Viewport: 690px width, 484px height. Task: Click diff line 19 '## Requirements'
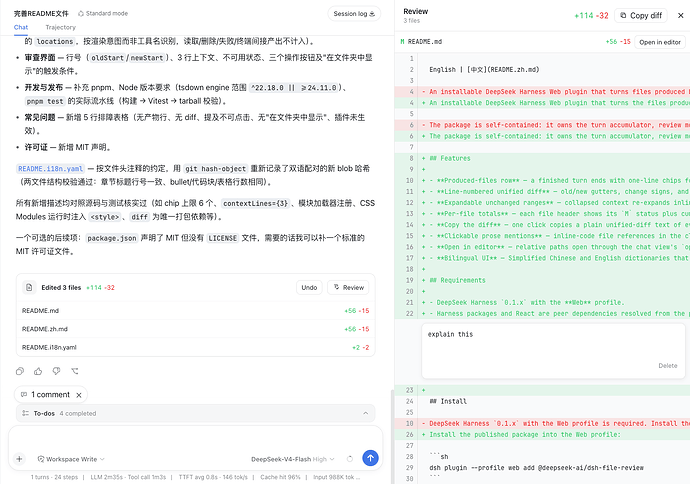[542, 280]
